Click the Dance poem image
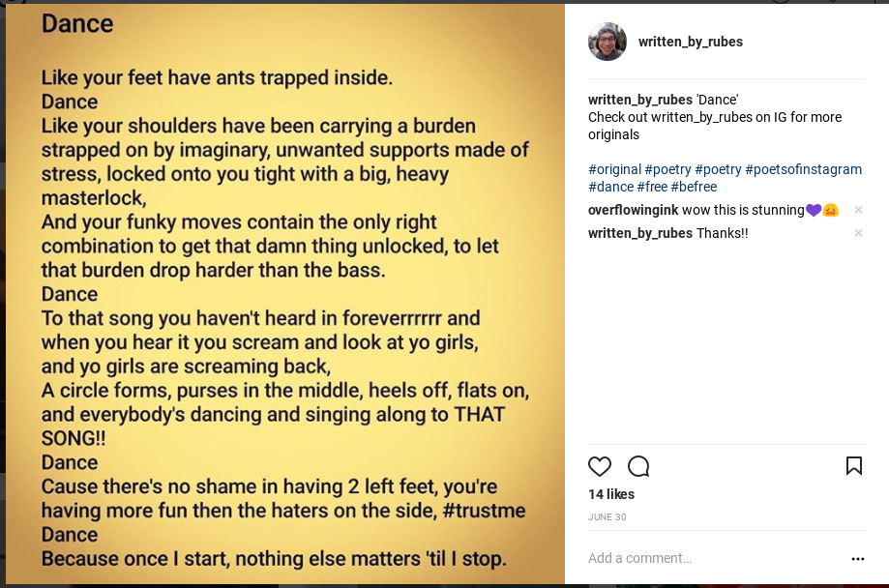The height and width of the screenshot is (588, 889). (285, 290)
